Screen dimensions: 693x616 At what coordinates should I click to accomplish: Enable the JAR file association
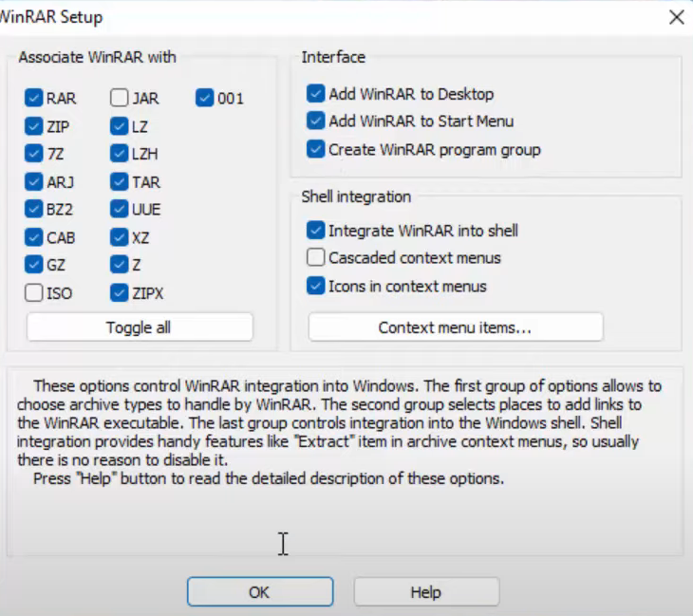coord(120,98)
